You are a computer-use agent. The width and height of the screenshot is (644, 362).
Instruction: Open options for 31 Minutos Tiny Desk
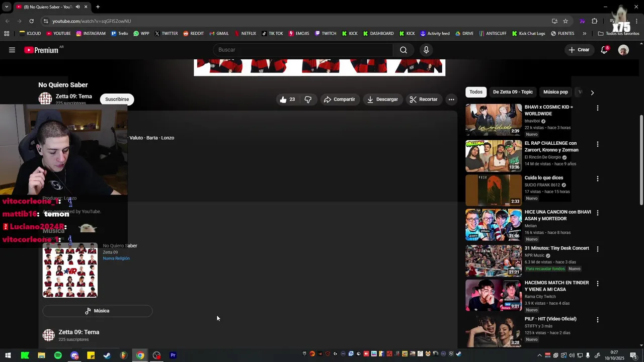[x=597, y=249]
